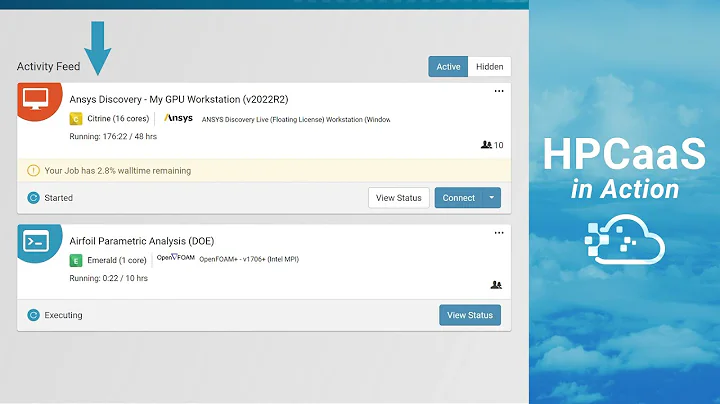Click the Emerald (1 core) label

pos(117,260)
